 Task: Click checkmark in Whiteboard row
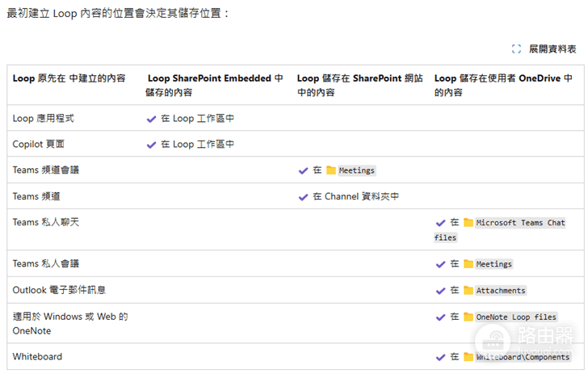(x=440, y=358)
